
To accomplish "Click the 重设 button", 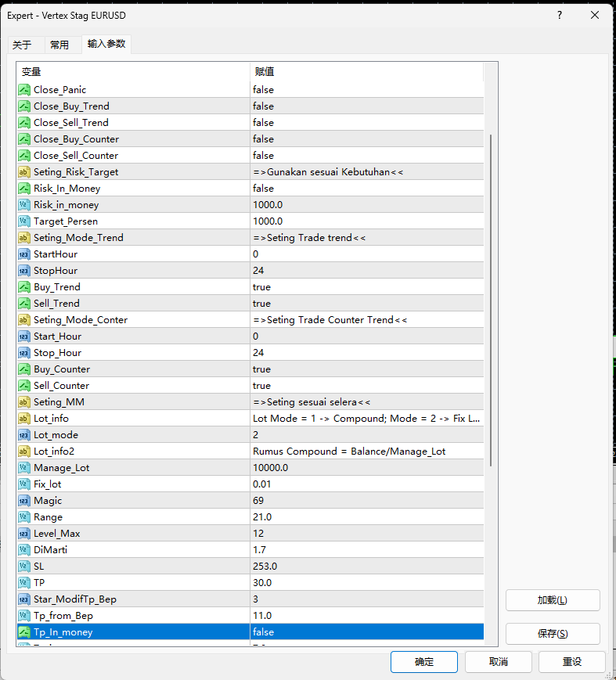I will (572, 662).
